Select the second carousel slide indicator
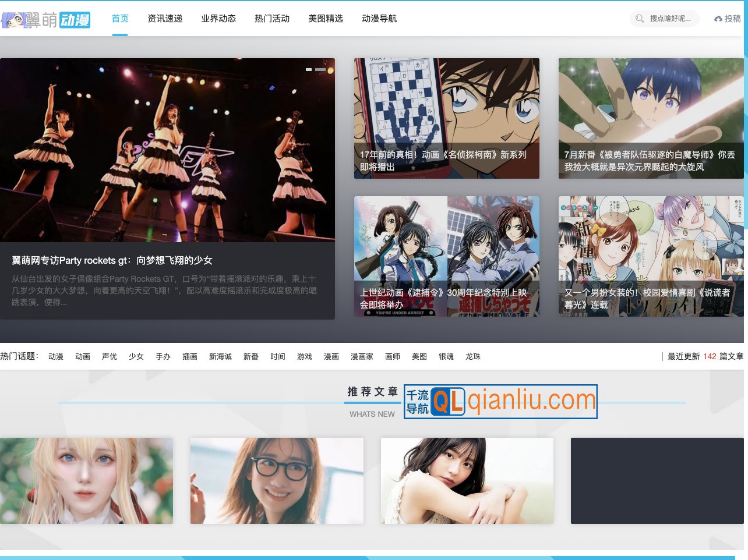 click(320, 69)
